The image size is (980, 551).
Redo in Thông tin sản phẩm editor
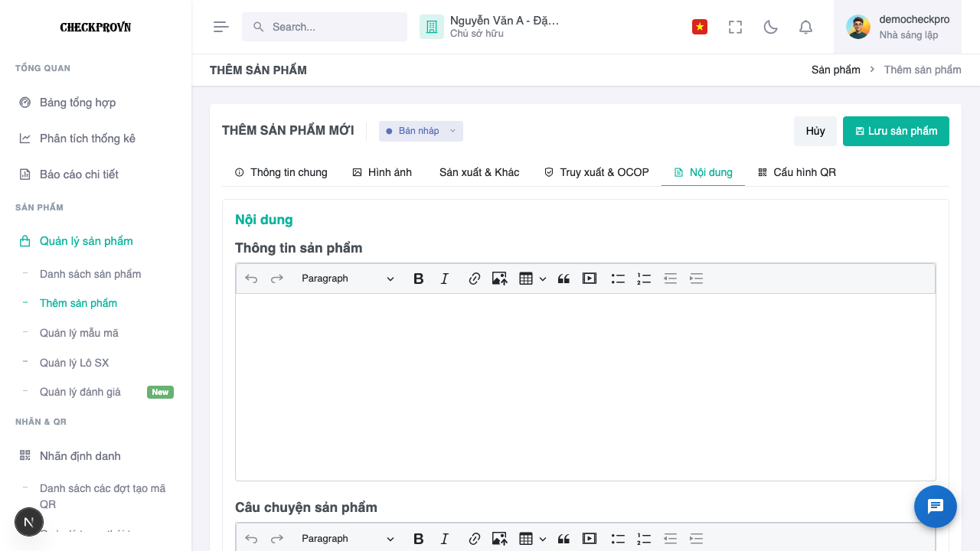click(277, 279)
